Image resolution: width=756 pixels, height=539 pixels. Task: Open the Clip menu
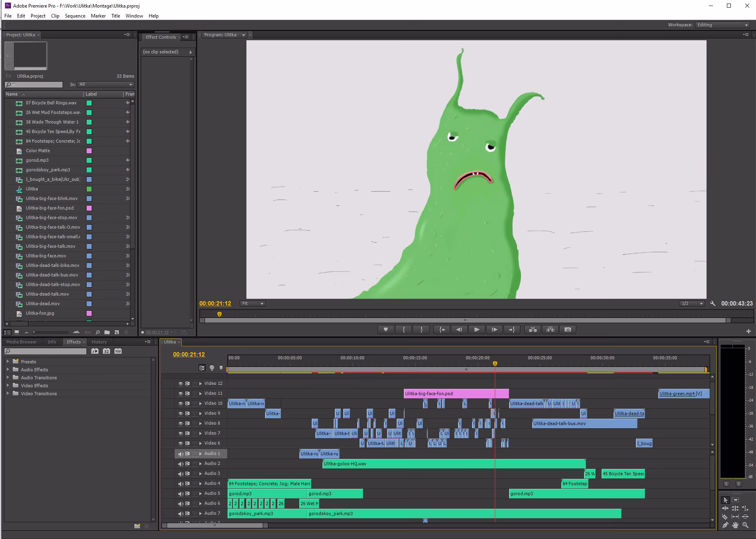click(x=55, y=16)
